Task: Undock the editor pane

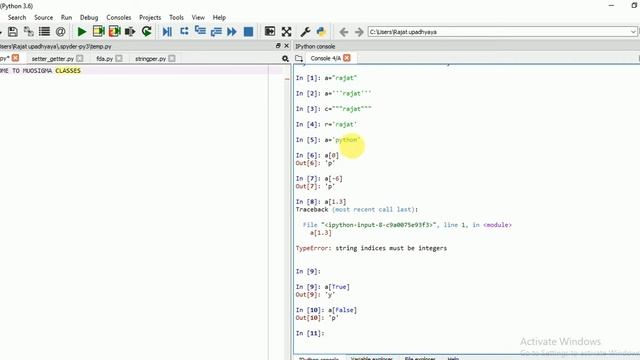Action: (278, 46)
